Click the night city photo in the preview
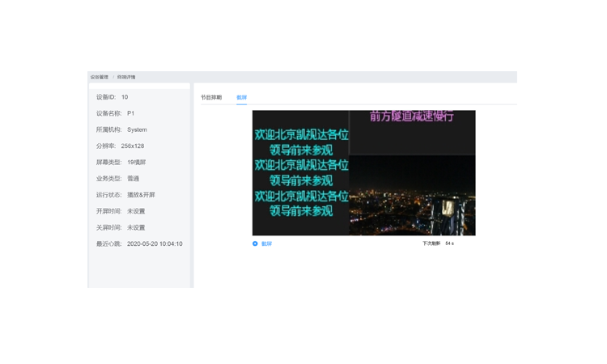The width and height of the screenshot is (607, 364). (x=412, y=198)
